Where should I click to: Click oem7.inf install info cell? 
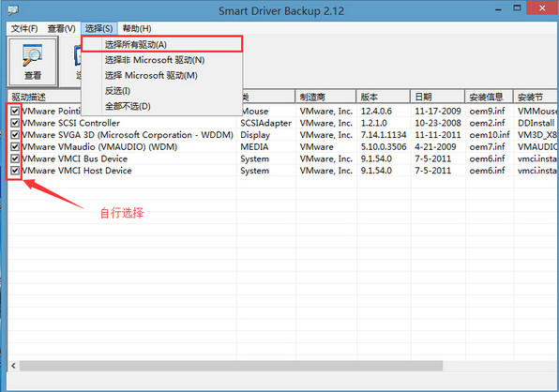click(x=487, y=146)
